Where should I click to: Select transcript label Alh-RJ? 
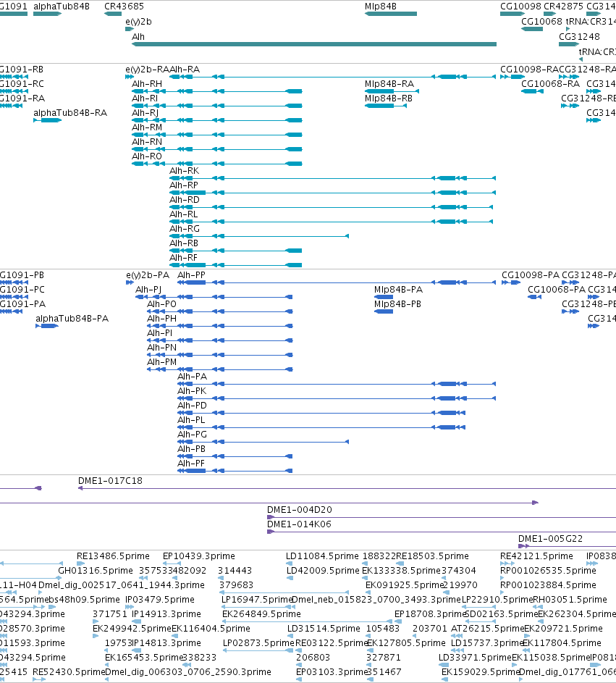(145, 112)
